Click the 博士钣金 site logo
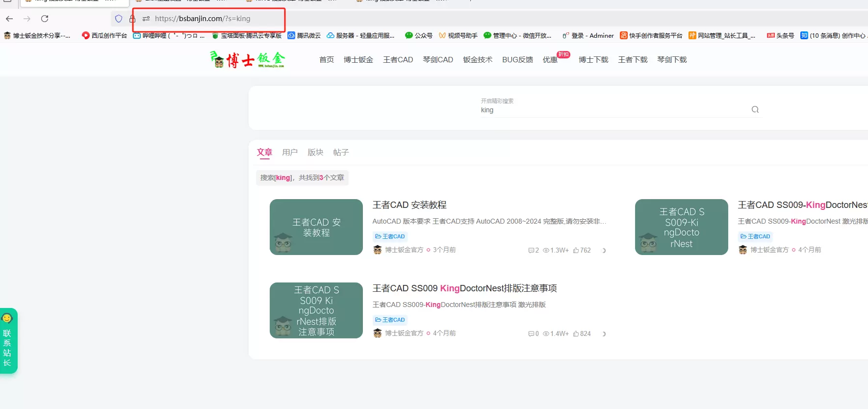The height and width of the screenshot is (409, 868). [x=248, y=59]
